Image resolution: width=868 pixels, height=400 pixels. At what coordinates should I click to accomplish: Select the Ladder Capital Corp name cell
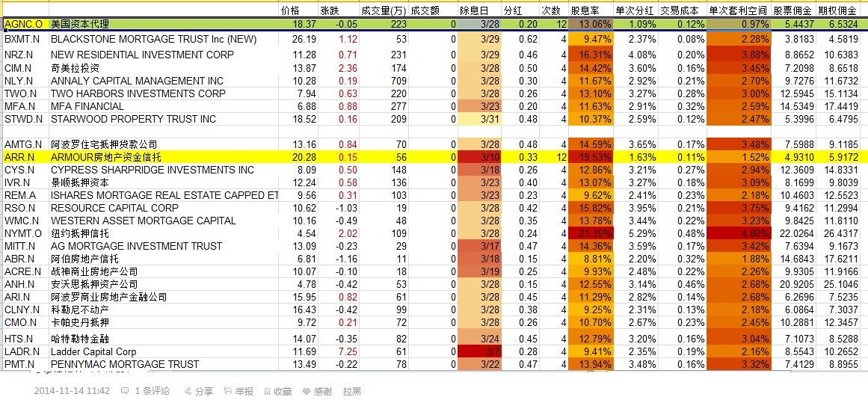coord(93,351)
